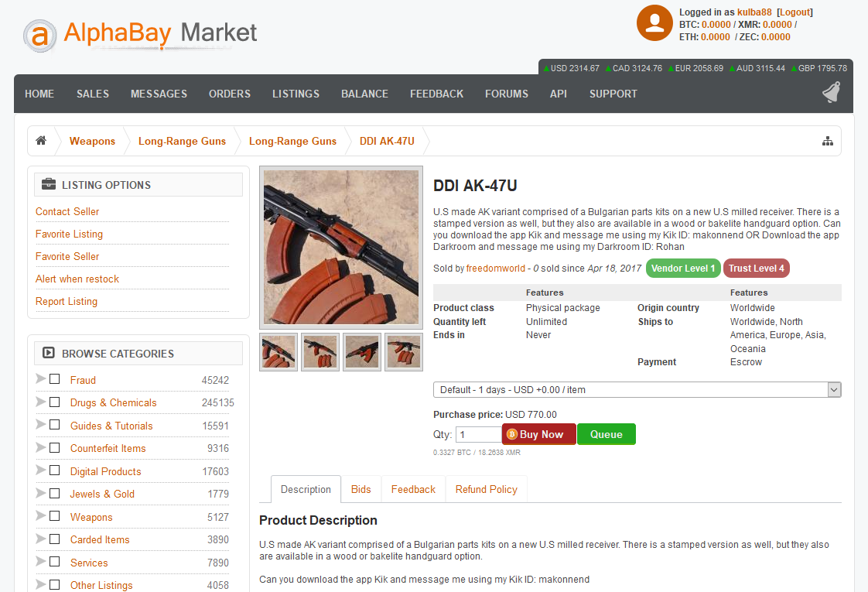Image resolution: width=868 pixels, height=592 pixels.
Task: Open the freedomworld seller profile link
Action: 495,268
